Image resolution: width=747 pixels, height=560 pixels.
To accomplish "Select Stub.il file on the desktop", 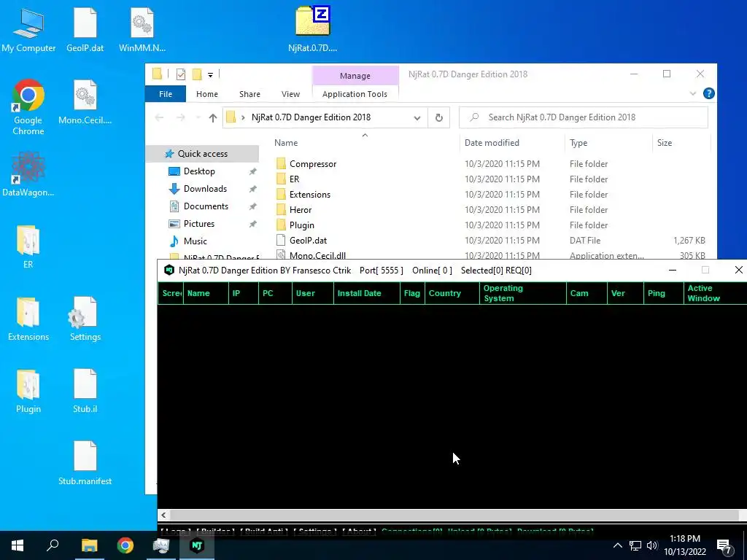I will (x=85, y=391).
